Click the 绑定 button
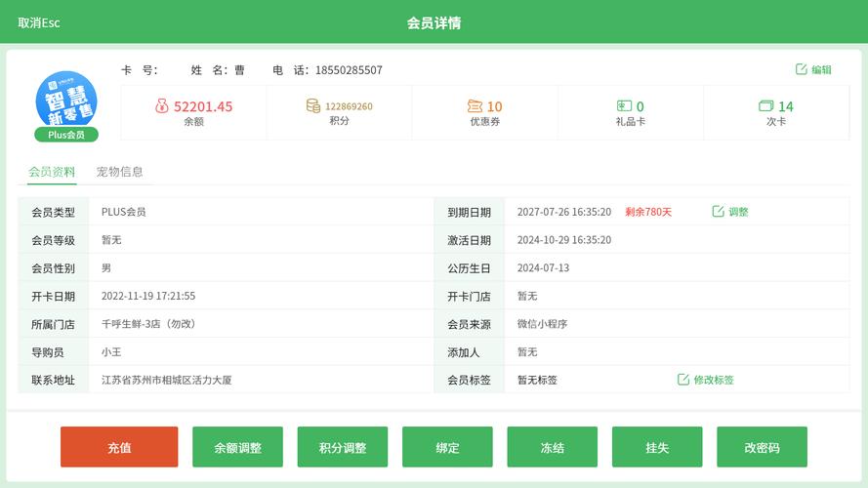 tap(447, 447)
